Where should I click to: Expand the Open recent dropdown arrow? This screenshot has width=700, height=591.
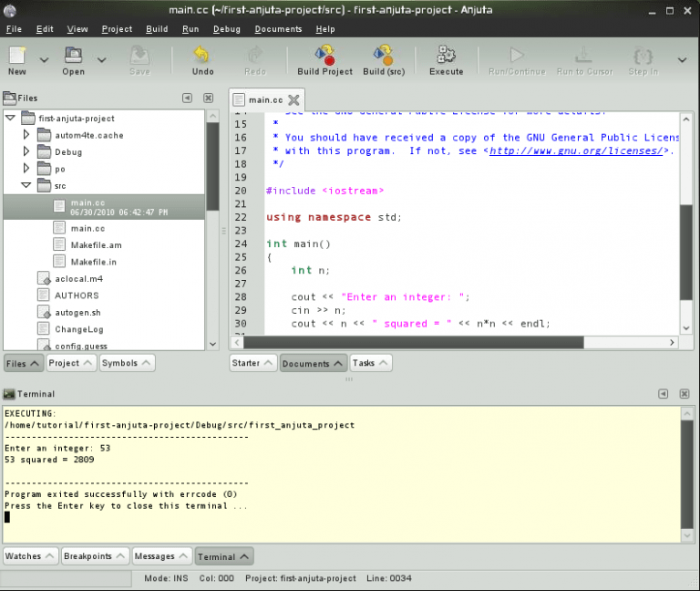tap(102, 59)
